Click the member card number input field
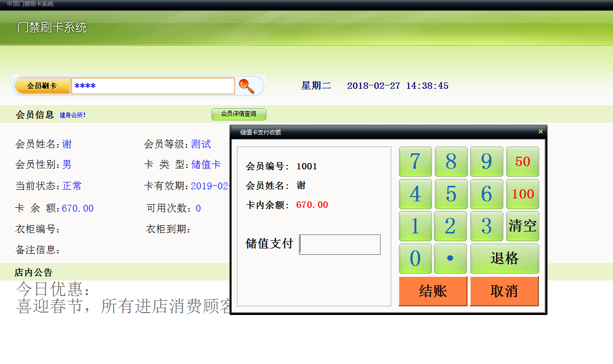613x364 pixels. pyautogui.click(x=153, y=86)
